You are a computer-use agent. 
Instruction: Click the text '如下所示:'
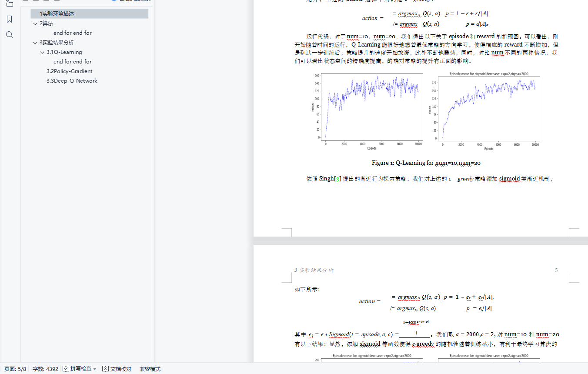[x=307, y=289]
